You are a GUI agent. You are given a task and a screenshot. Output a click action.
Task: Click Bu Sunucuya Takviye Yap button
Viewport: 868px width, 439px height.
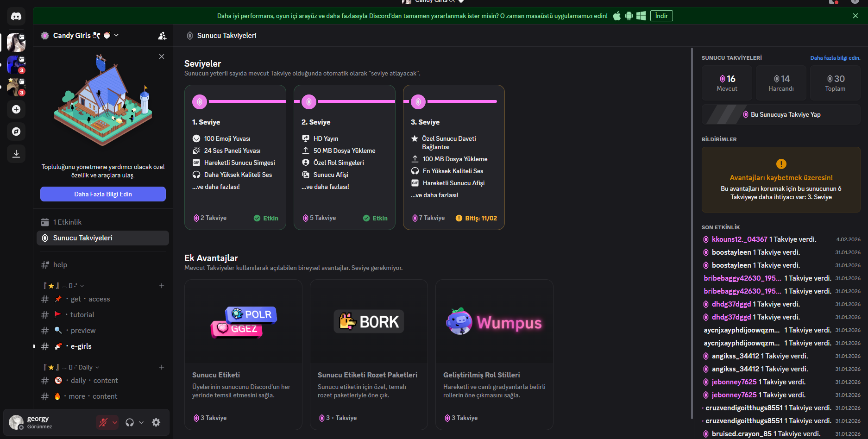781,114
